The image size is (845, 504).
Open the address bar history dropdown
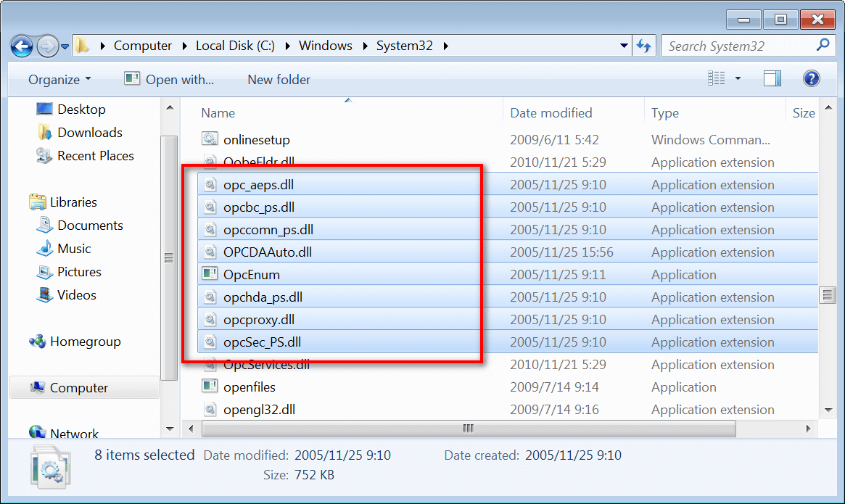tap(624, 46)
